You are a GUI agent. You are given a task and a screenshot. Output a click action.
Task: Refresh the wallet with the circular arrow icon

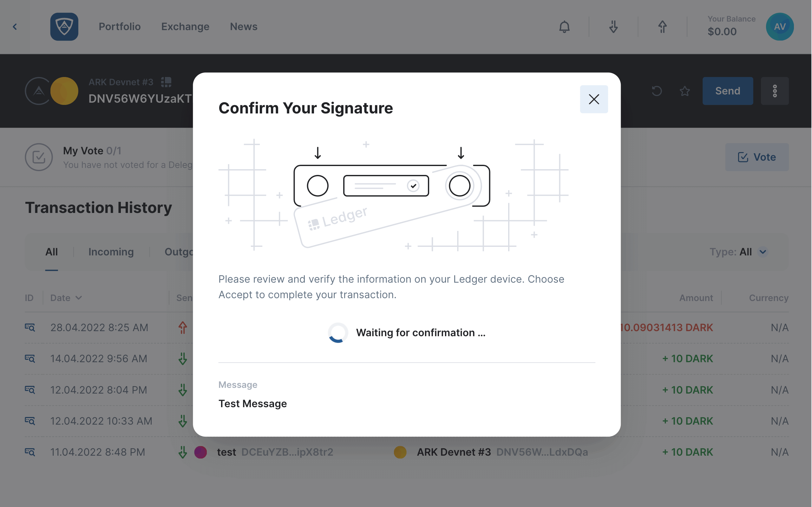(657, 91)
